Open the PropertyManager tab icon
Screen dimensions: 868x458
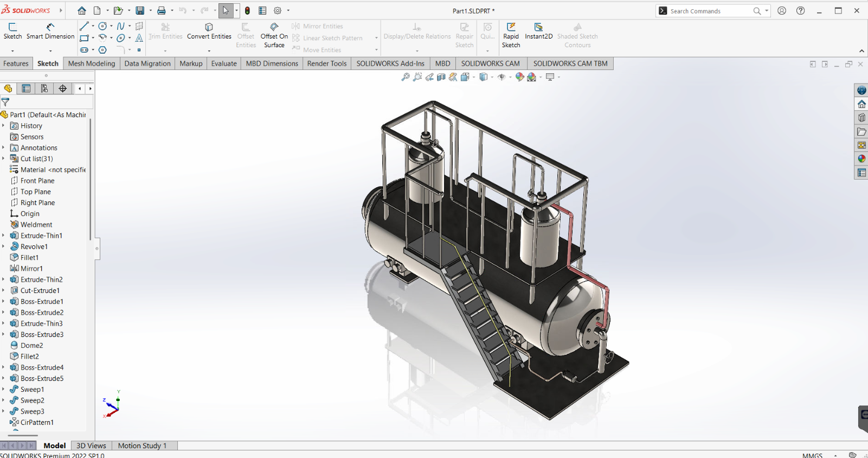point(26,88)
